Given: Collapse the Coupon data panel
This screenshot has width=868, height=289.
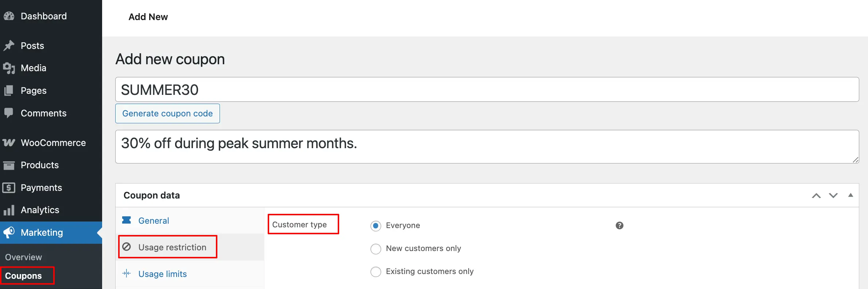Looking at the screenshot, I should 850,195.
